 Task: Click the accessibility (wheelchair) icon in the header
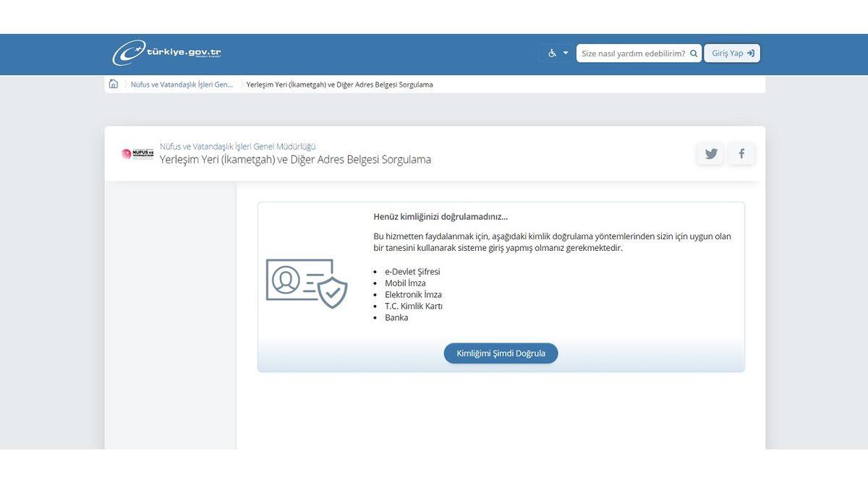pyautogui.click(x=552, y=52)
